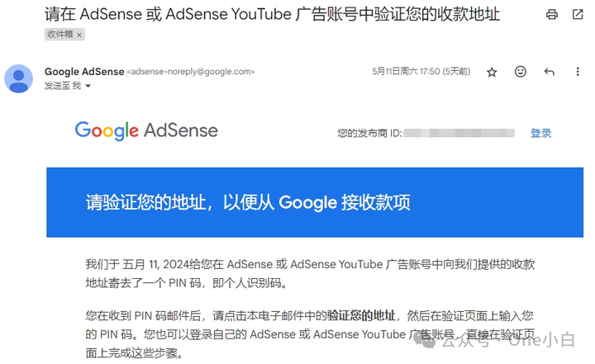595x364 pixels.
Task: Click the bold 验证您的地址 text in body
Action: pyautogui.click(x=361, y=315)
